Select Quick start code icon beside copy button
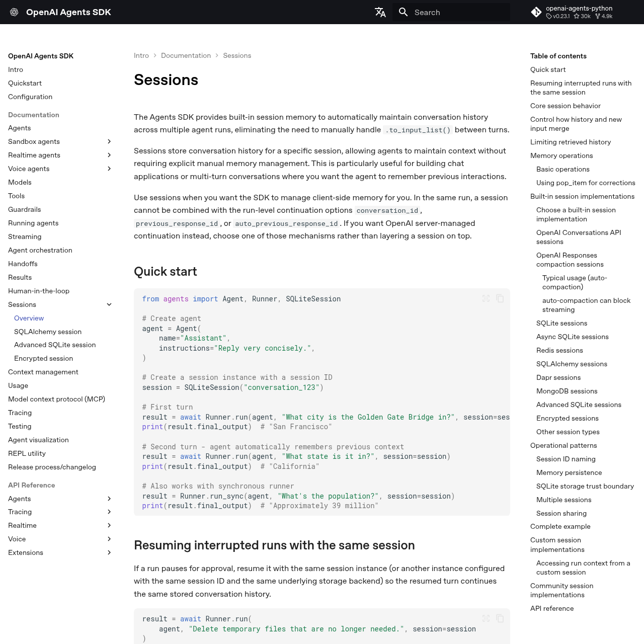This screenshot has height=644, width=644. tap(486, 298)
